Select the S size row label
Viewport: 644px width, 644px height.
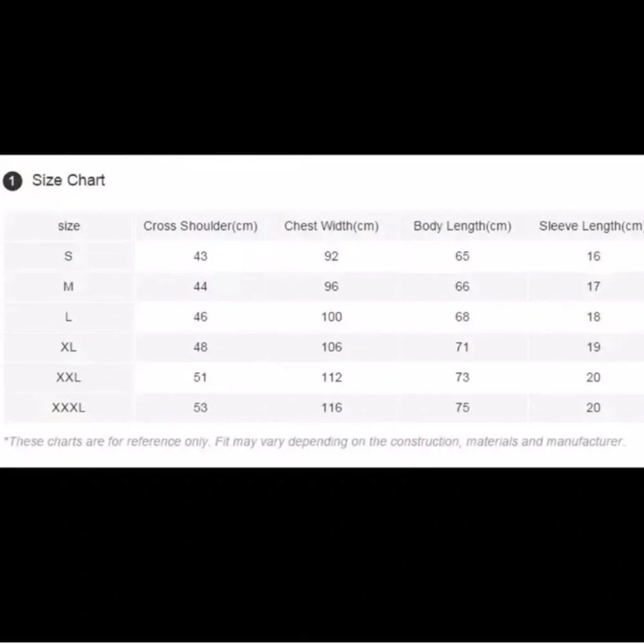[69, 256]
